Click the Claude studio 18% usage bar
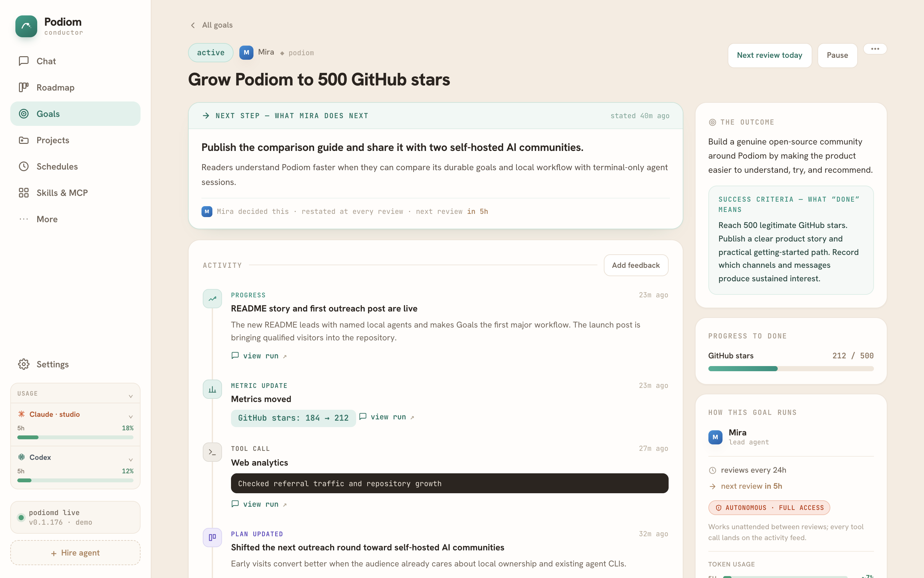The image size is (924, 578). [x=75, y=437]
